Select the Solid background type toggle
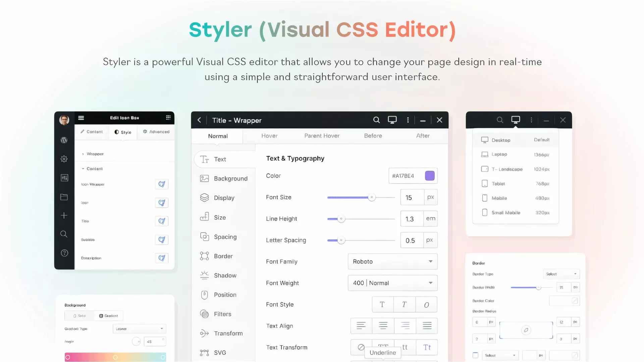 coord(79,316)
